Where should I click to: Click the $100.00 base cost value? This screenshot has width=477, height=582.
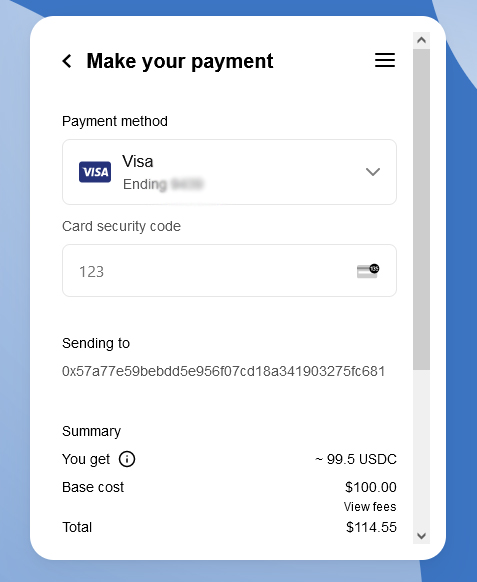pos(371,487)
